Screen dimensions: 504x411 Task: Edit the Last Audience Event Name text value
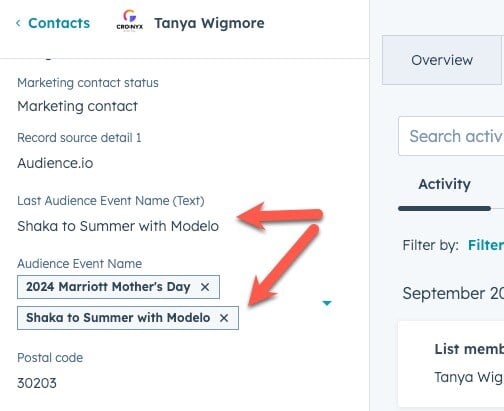118,226
